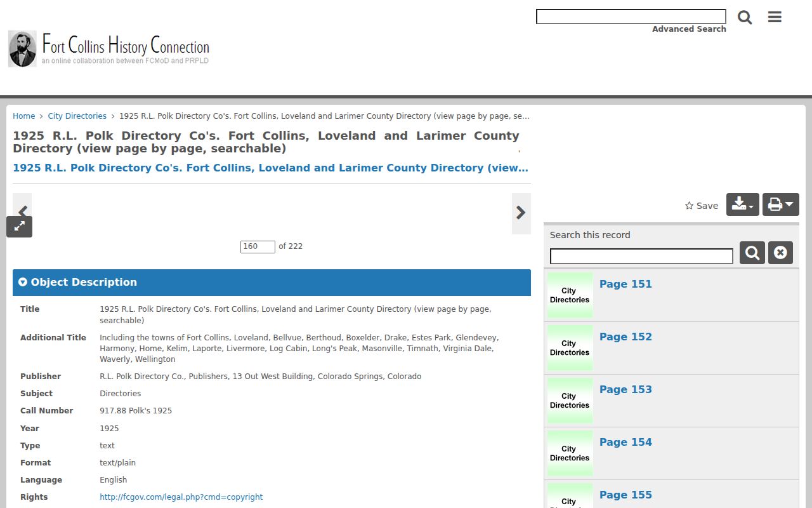Viewport: 812px width, 508px height.
Task: Click the breadcrumb current record title text
Action: tap(324, 116)
